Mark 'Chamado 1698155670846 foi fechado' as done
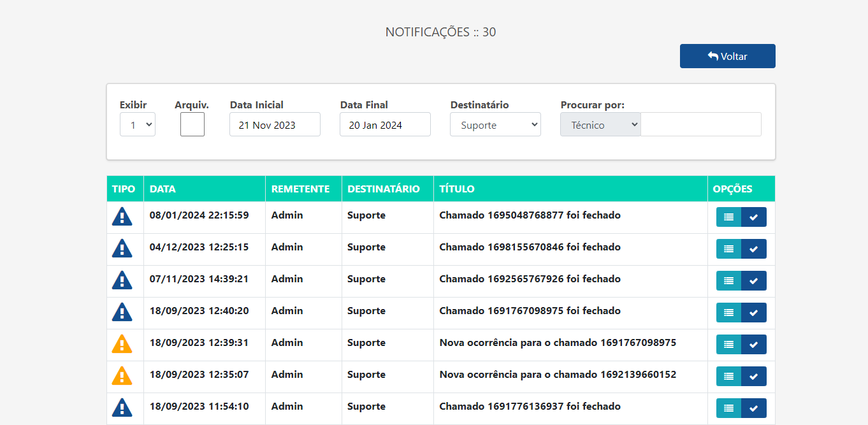The width and height of the screenshot is (868, 425). (x=753, y=249)
